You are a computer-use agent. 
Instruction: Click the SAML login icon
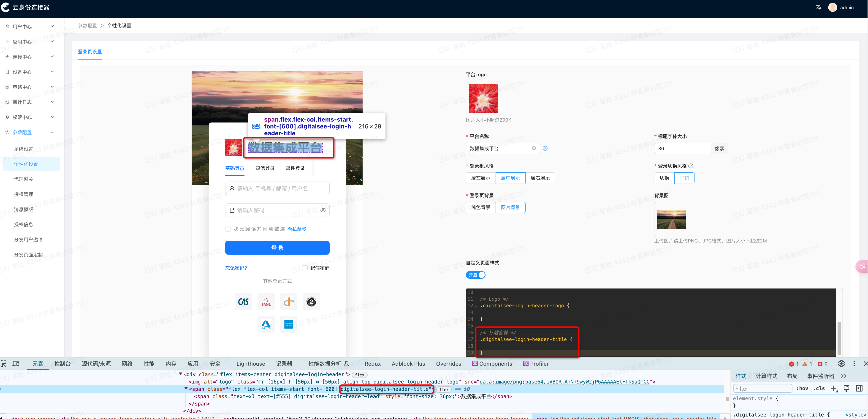pyautogui.click(x=266, y=301)
